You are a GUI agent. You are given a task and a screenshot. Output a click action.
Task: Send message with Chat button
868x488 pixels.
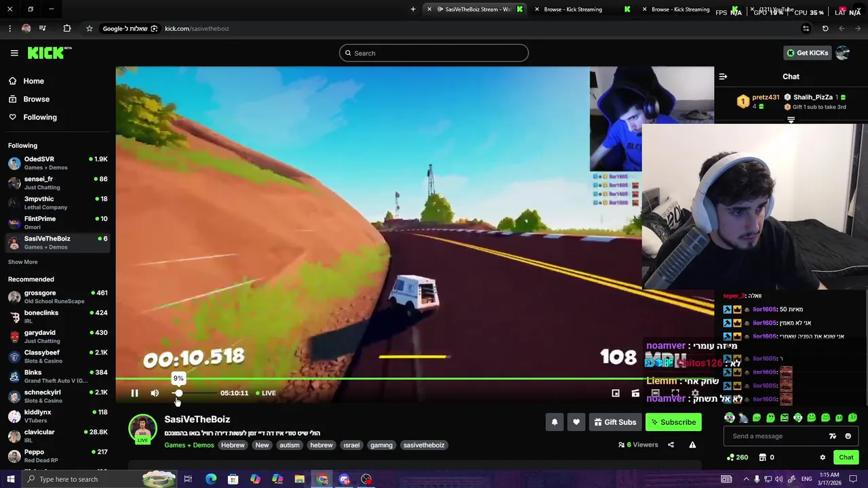pyautogui.click(x=846, y=457)
